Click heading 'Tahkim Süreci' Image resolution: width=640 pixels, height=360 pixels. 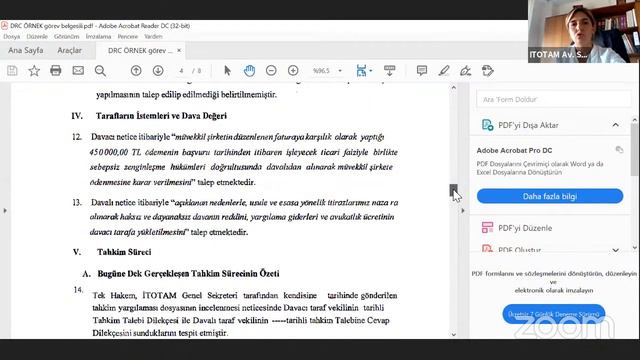[124, 252]
